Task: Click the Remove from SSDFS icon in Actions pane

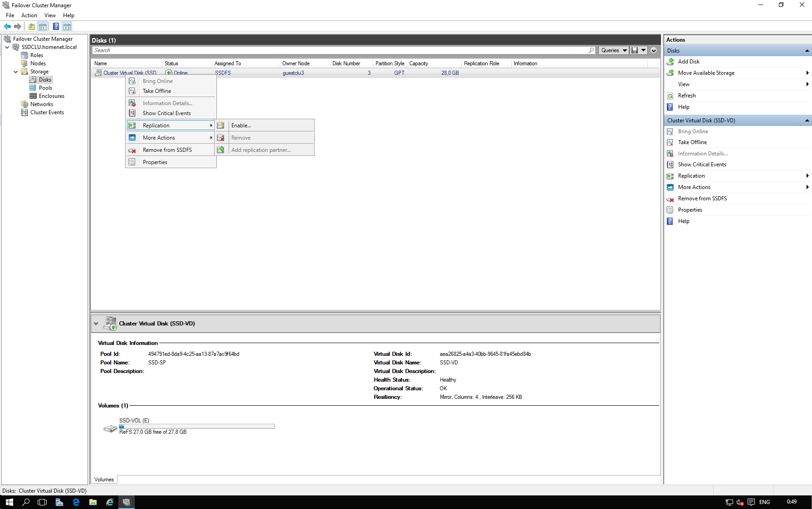Action: [670, 199]
